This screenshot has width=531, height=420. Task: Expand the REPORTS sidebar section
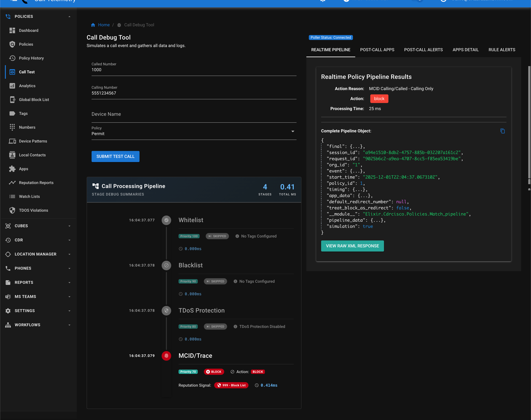pos(38,283)
